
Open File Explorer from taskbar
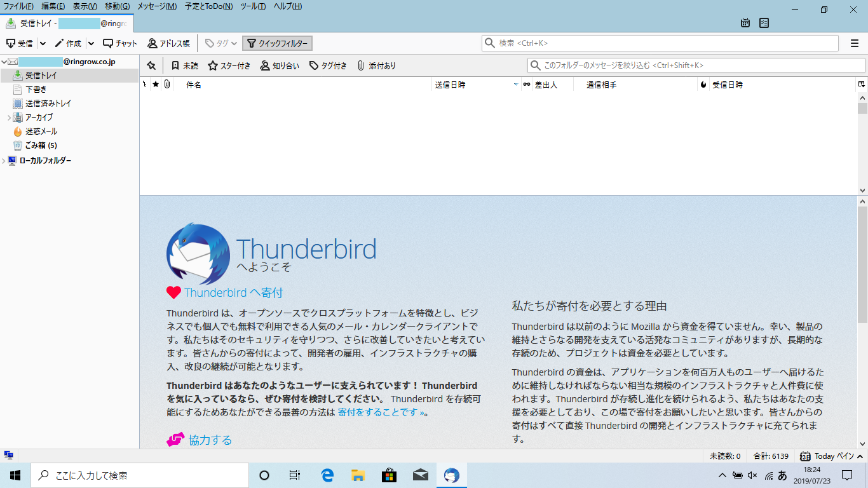click(x=358, y=475)
